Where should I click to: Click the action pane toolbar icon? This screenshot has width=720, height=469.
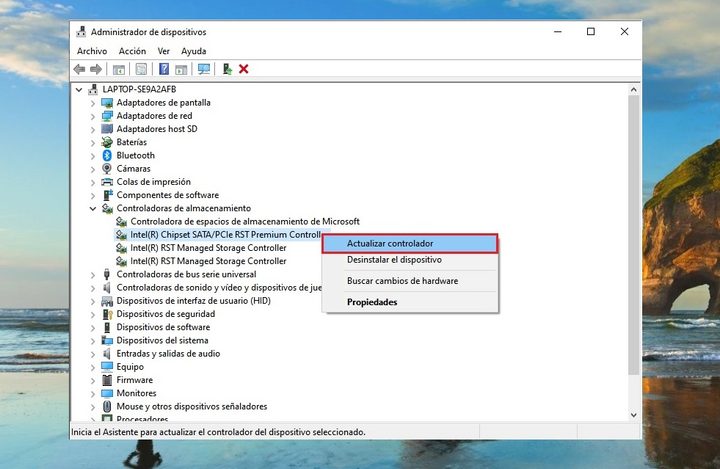tap(181, 69)
